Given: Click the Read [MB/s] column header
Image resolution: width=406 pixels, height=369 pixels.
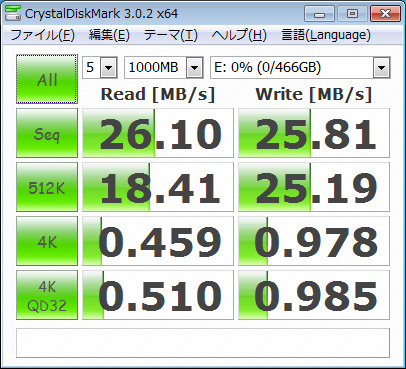Looking at the screenshot, I should click(x=158, y=94).
